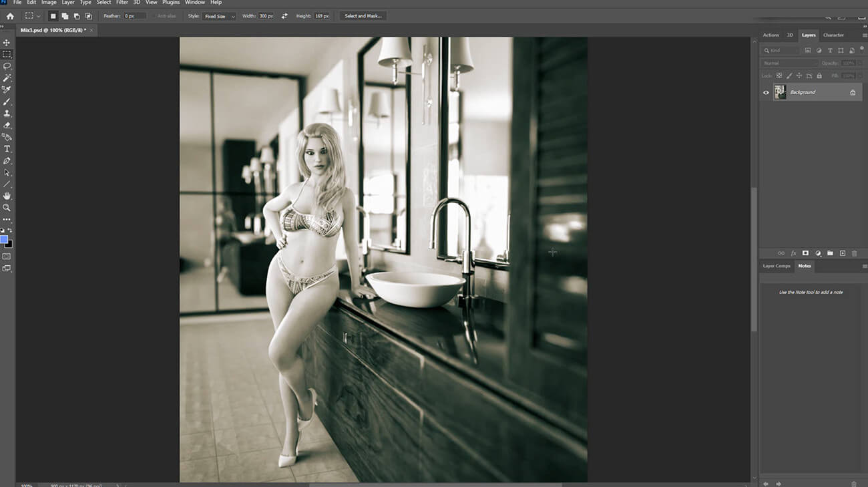Unlock the Background layer padlock
868x487 pixels.
click(x=853, y=92)
